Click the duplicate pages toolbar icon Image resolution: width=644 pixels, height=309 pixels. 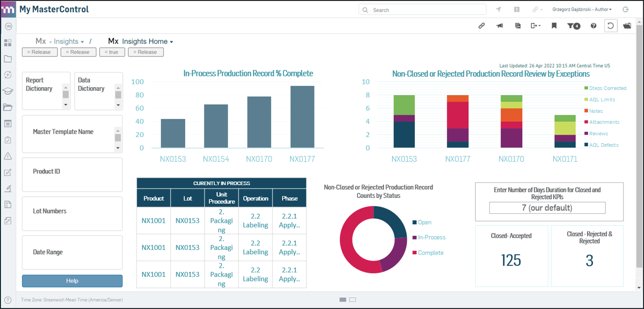tap(518, 26)
